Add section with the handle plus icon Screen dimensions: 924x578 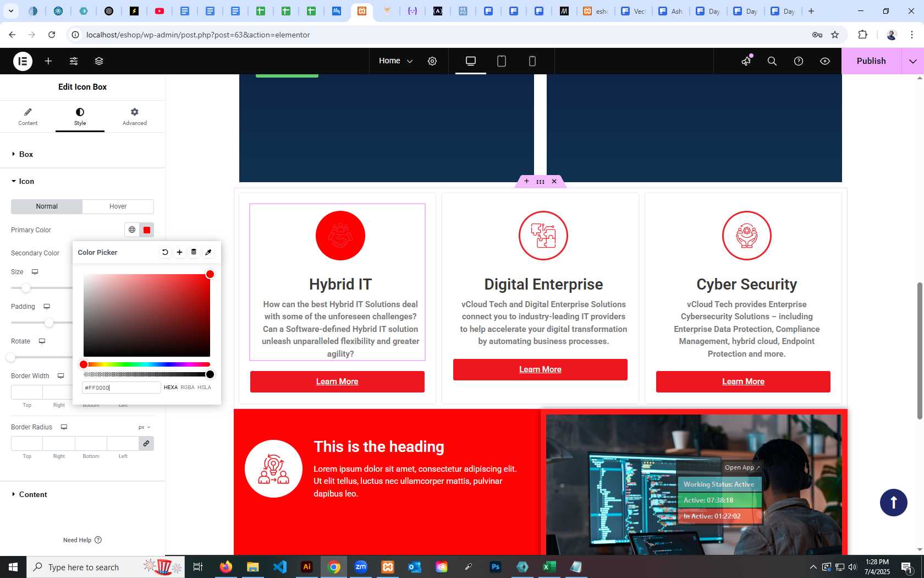click(526, 181)
